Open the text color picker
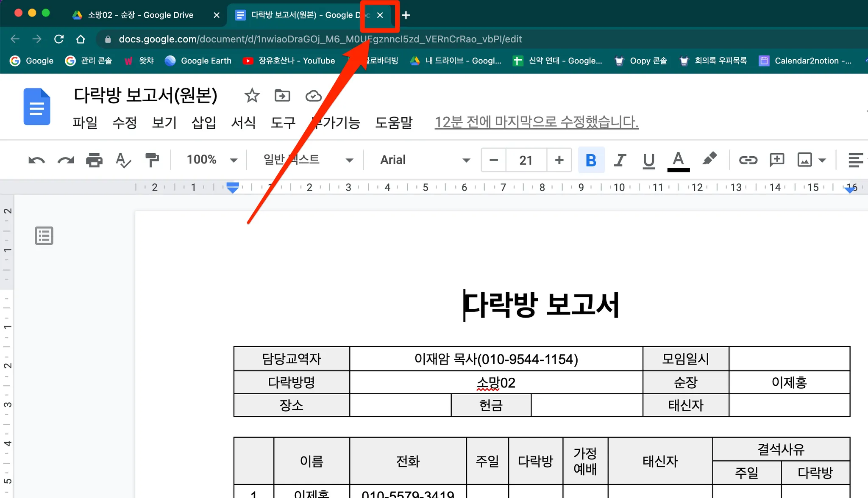The height and width of the screenshot is (498, 868). [678, 160]
